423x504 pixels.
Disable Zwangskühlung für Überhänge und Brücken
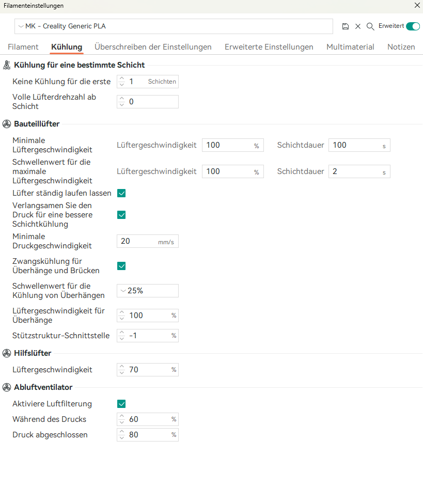(x=121, y=266)
